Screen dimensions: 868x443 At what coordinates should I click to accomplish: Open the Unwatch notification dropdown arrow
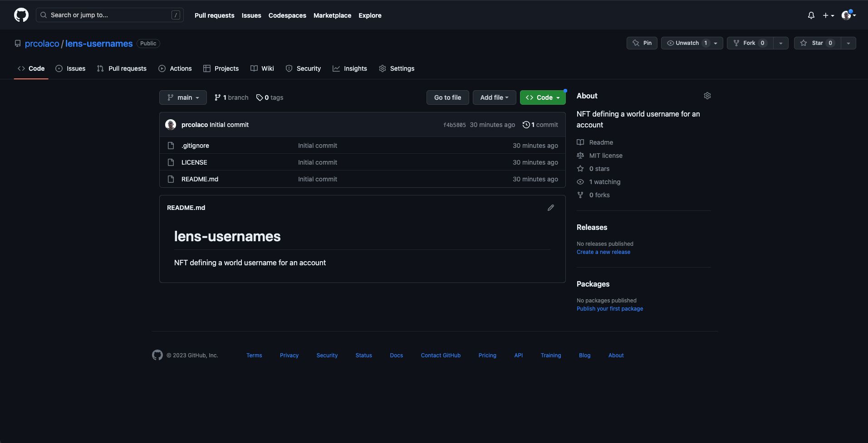(716, 43)
